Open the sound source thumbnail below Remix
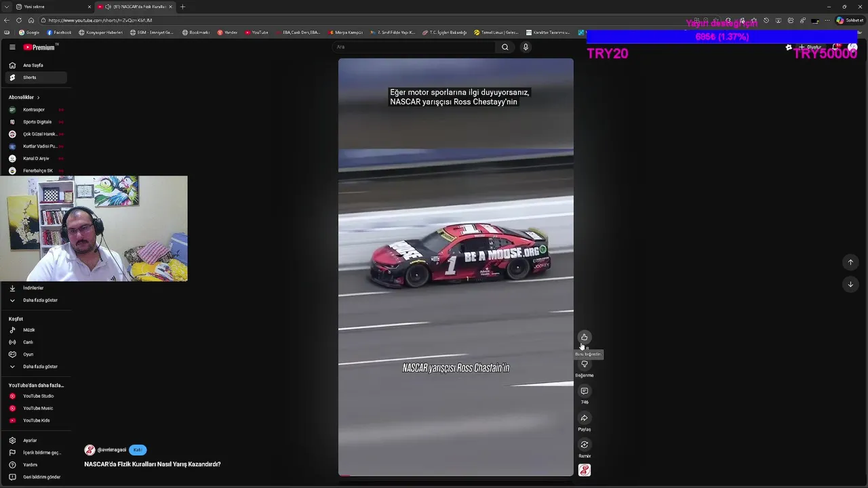The image size is (868, 488). pyautogui.click(x=584, y=470)
